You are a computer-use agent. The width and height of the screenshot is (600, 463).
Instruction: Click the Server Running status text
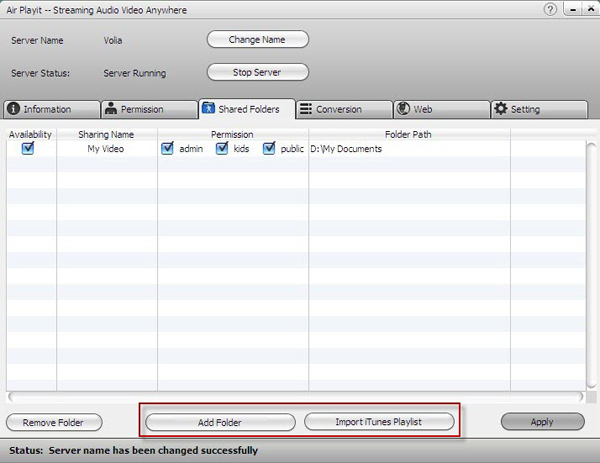(135, 73)
